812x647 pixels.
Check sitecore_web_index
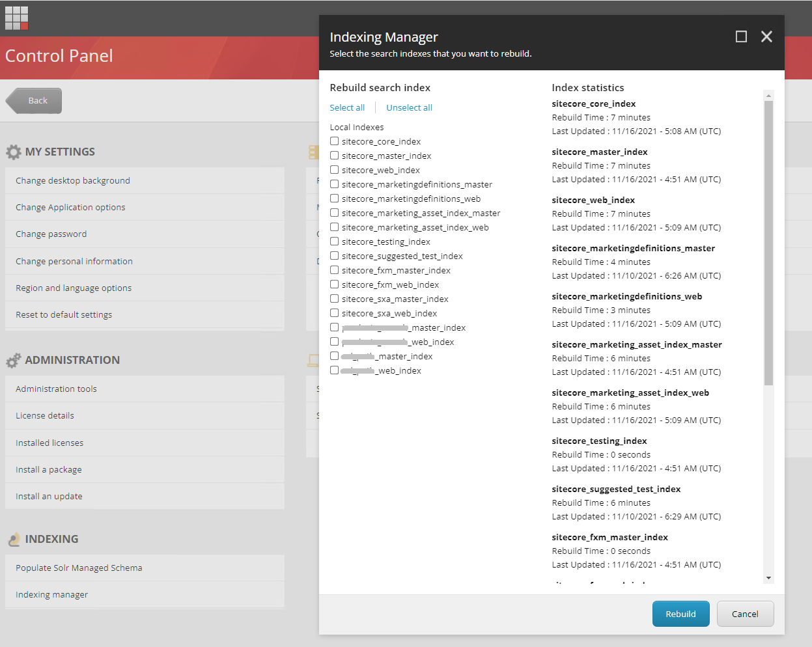335,170
